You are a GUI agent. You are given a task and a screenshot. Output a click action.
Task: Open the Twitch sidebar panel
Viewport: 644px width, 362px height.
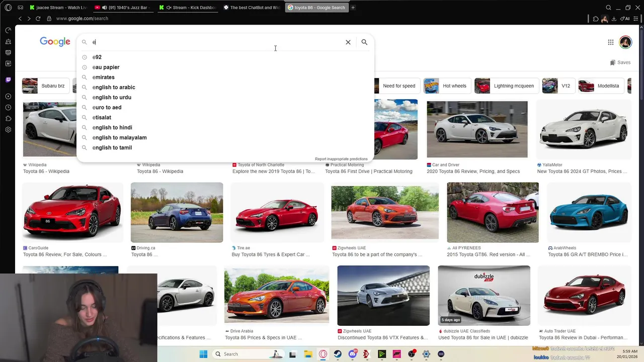[x=8, y=80]
